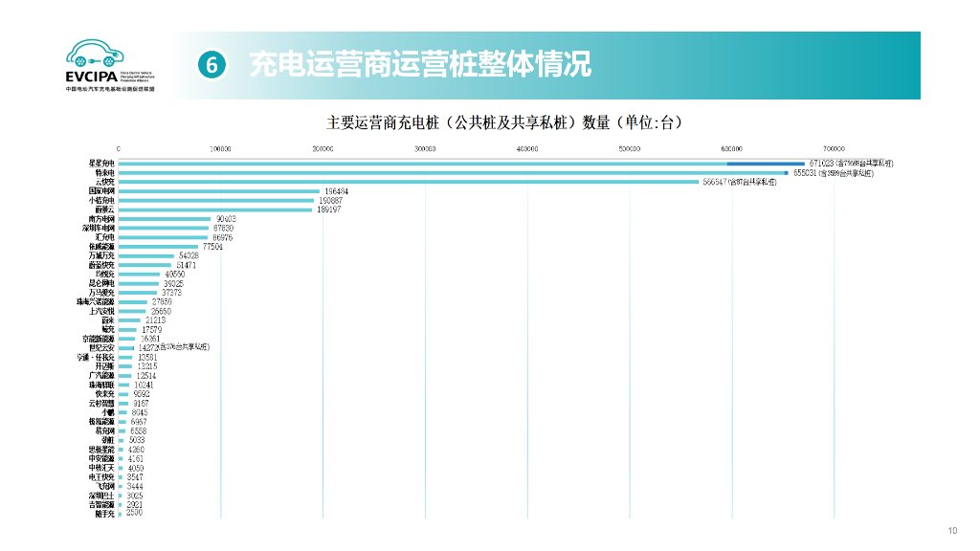Click the 700000 axis tick label
The width and height of the screenshot is (980, 551).
834,149
